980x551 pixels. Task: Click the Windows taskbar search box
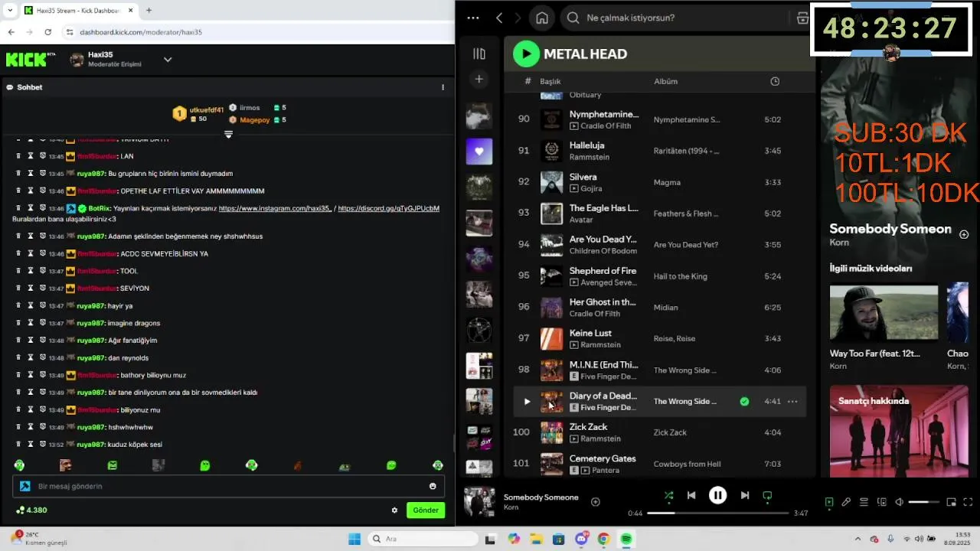423,539
